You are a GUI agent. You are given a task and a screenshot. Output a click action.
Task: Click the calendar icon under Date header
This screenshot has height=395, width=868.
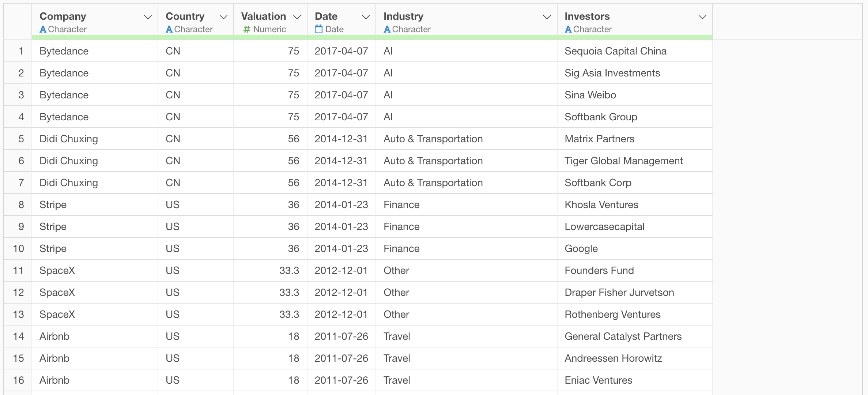coord(318,29)
